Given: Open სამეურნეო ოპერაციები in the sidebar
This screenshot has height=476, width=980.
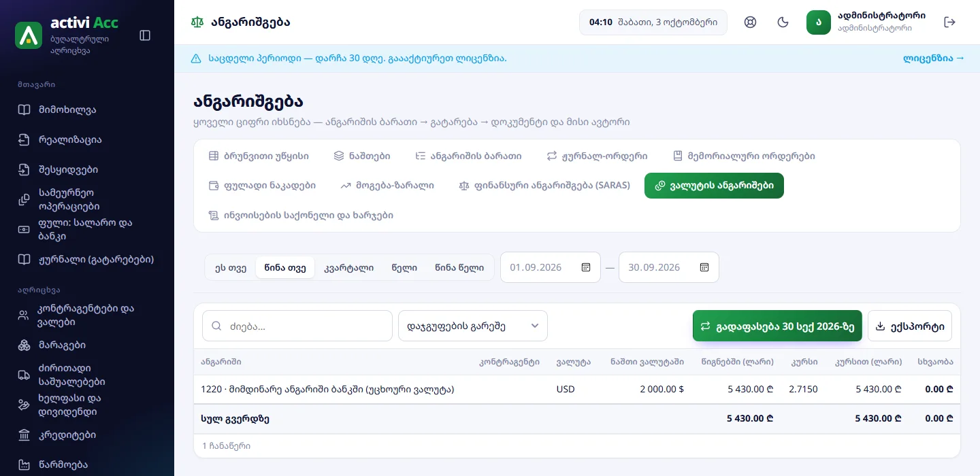Looking at the screenshot, I should point(87,199).
